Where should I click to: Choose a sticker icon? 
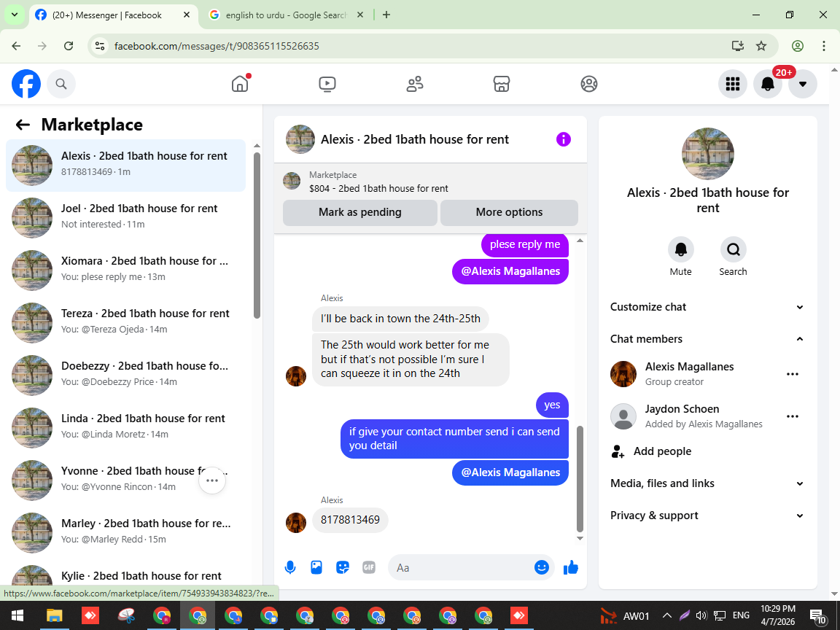pyautogui.click(x=343, y=567)
